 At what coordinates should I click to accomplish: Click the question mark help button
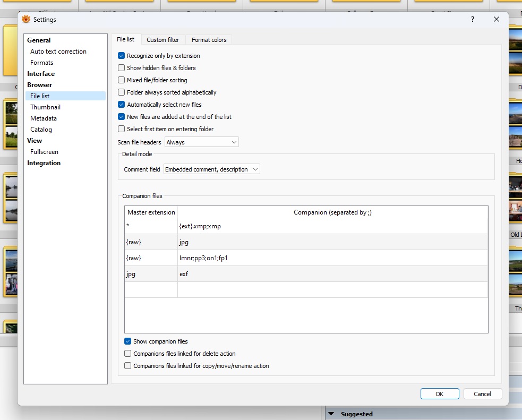473,19
